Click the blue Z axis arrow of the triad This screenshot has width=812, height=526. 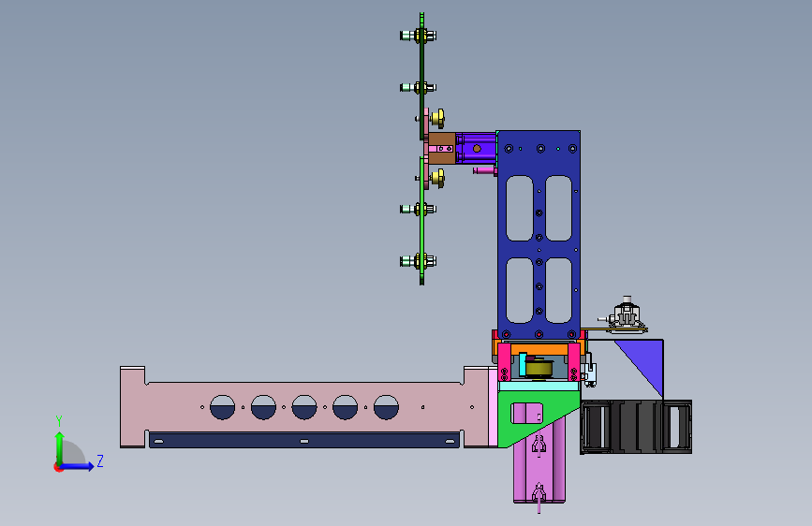(78, 466)
